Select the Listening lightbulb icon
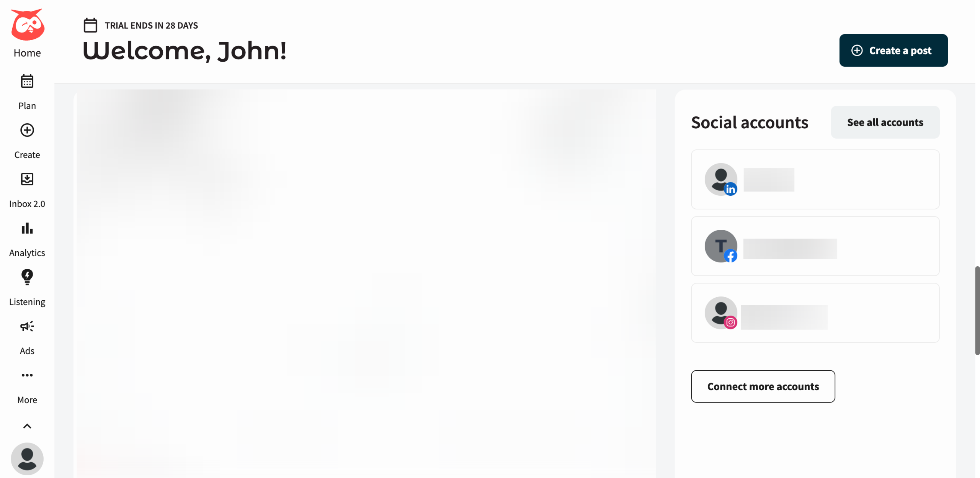The image size is (980, 478). click(27, 277)
